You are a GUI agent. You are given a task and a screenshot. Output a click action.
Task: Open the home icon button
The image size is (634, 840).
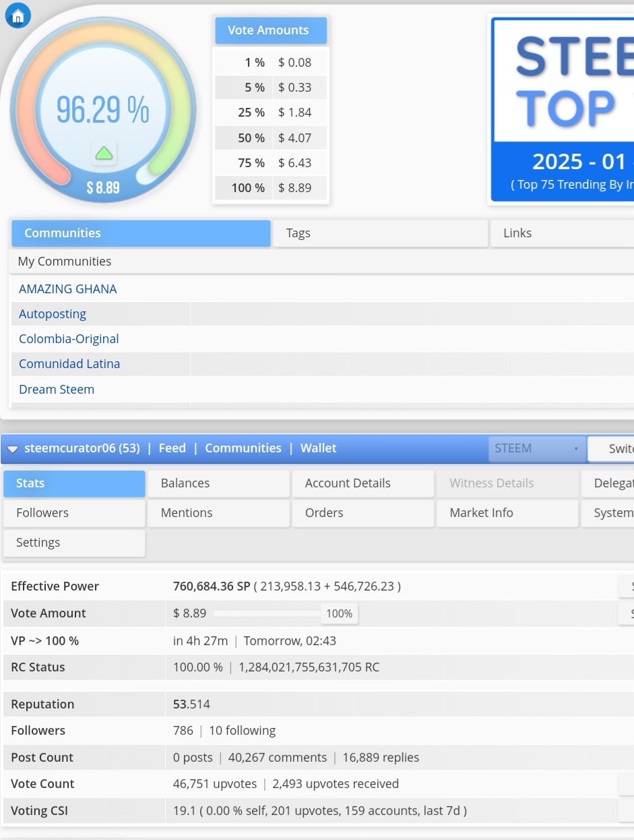18,16
